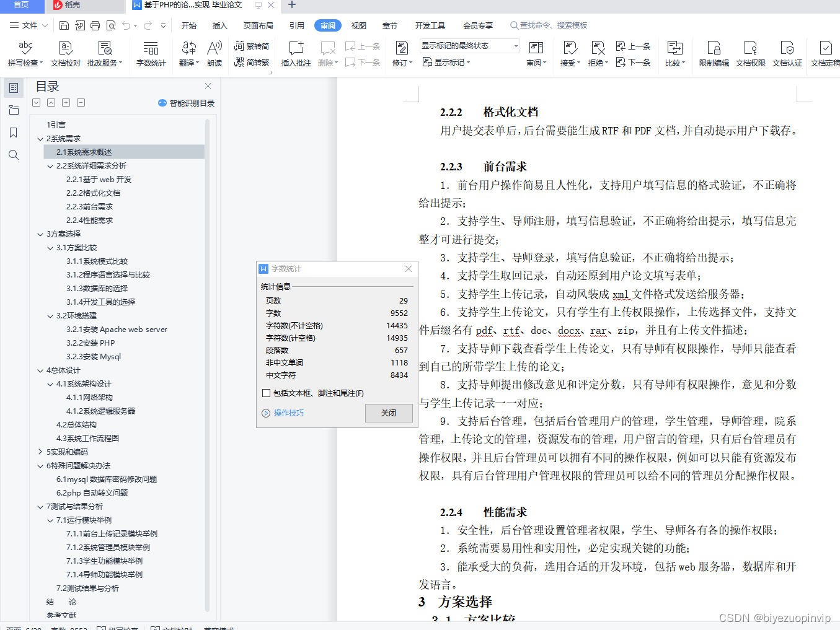This screenshot has width=840, height=630.
Task: Click the translate (翻译) icon
Action: pyautogui.click(x=189, y=47)
